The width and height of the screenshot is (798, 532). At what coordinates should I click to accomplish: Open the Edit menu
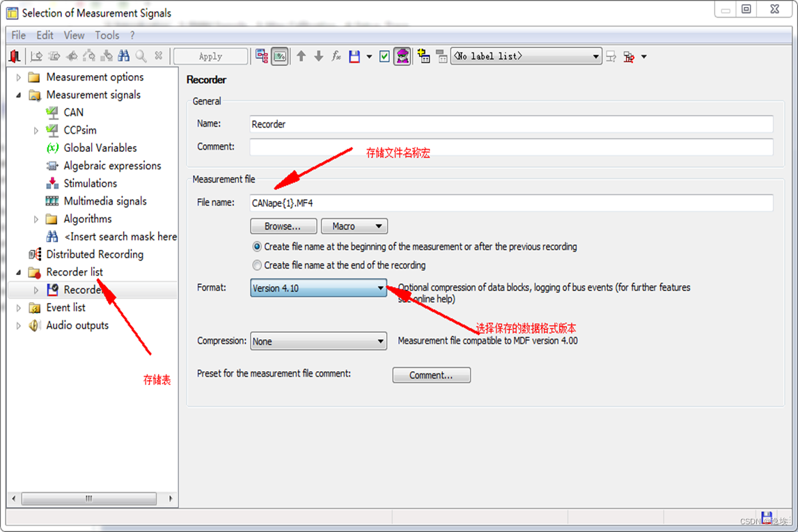coord(45,35)
